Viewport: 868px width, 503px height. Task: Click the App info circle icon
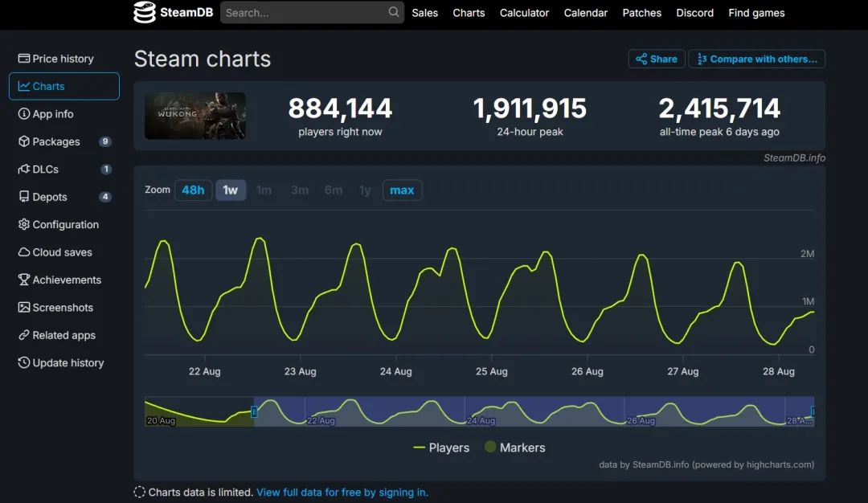coord(24,113)
